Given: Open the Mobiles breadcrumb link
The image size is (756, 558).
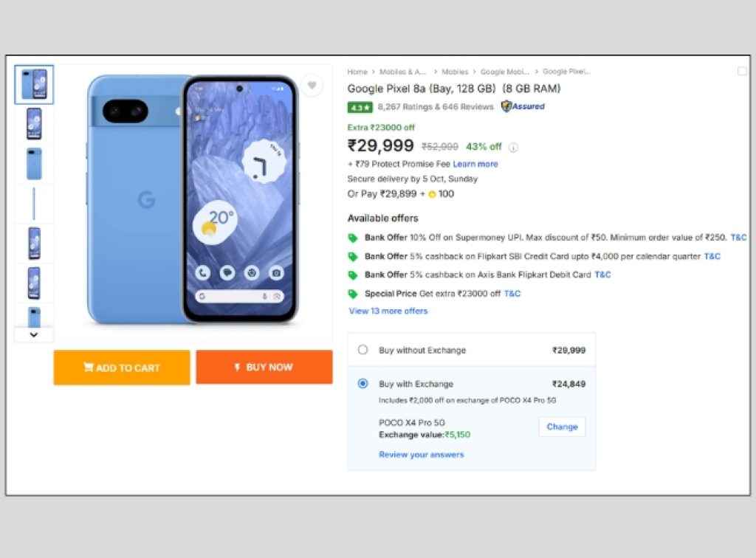Looking at the screenshot, I should point(455,72).
